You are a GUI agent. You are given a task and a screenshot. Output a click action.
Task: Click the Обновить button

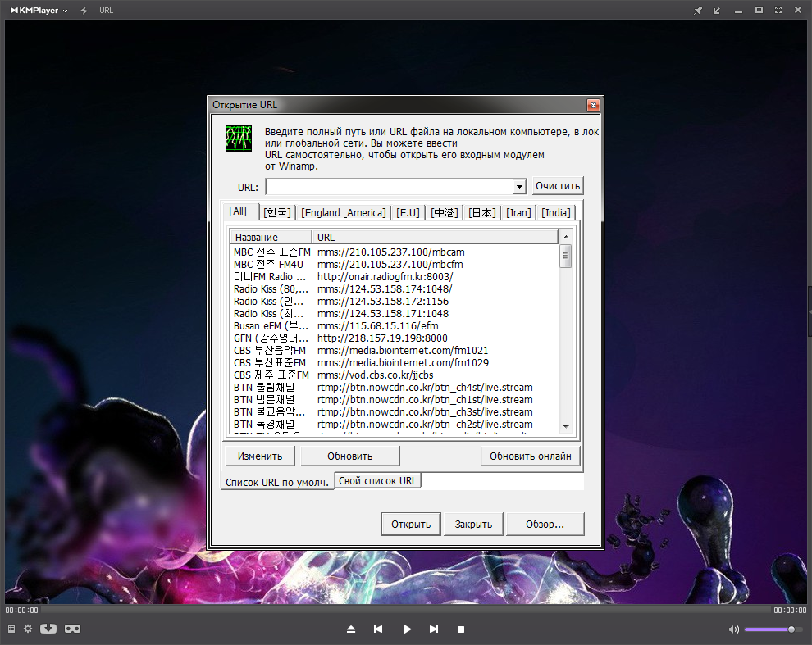(349, 456)
